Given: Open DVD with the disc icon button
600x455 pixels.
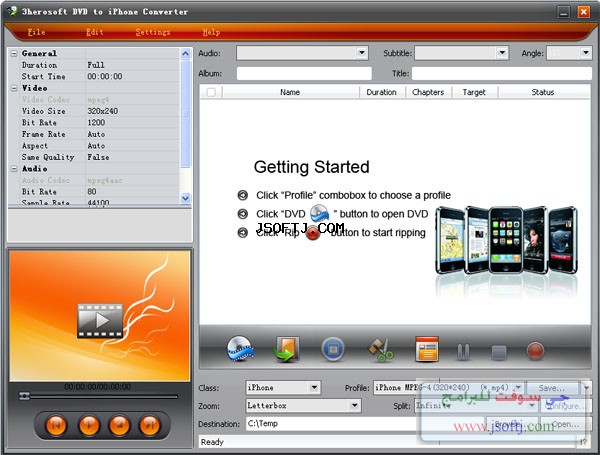Looking at the screenshot, I should [240, 349].
